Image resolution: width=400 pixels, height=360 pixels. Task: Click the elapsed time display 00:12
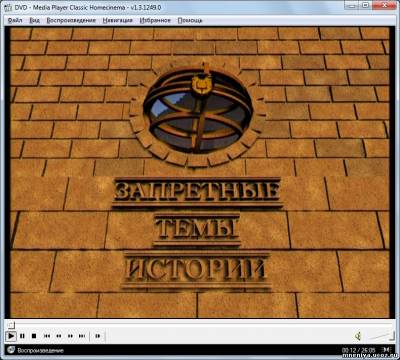click(348, 350)
